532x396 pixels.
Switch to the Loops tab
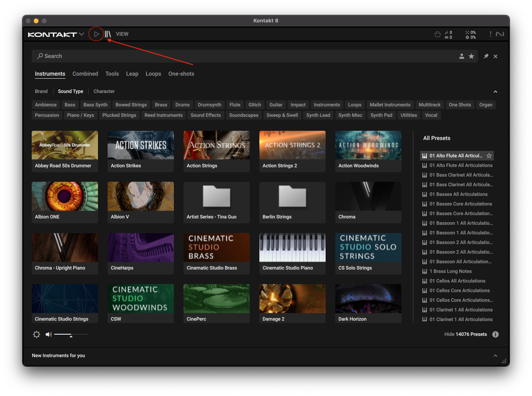153,74
